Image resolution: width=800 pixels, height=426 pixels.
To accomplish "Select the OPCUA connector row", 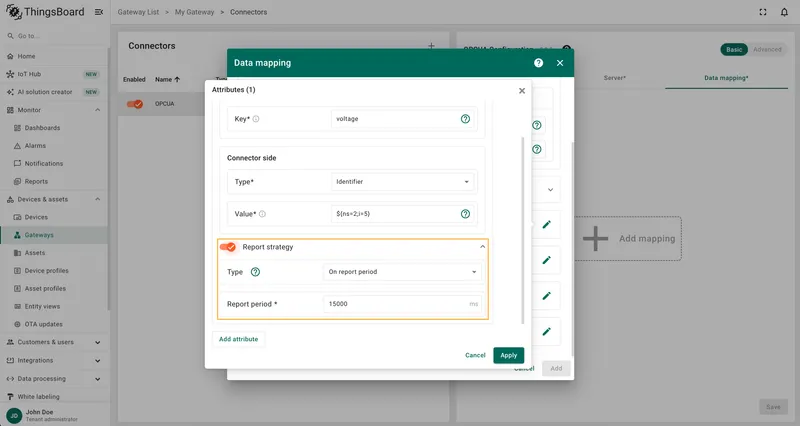I will (x=163, y=104).
